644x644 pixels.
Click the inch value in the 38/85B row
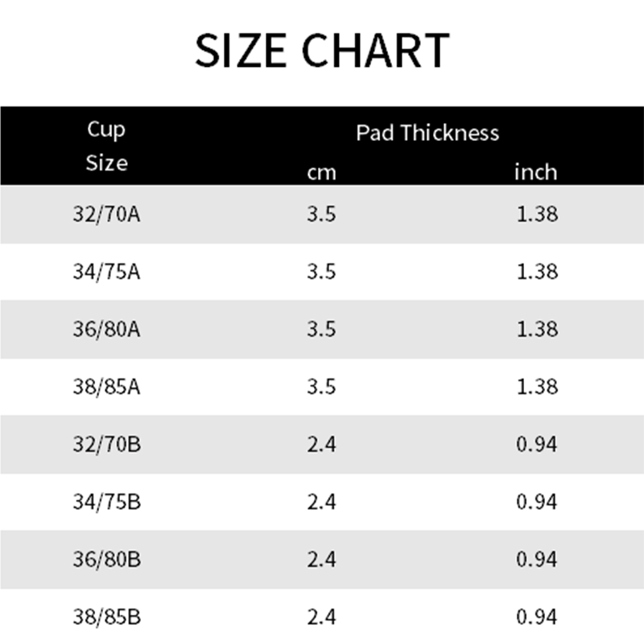tap(536, 617)
